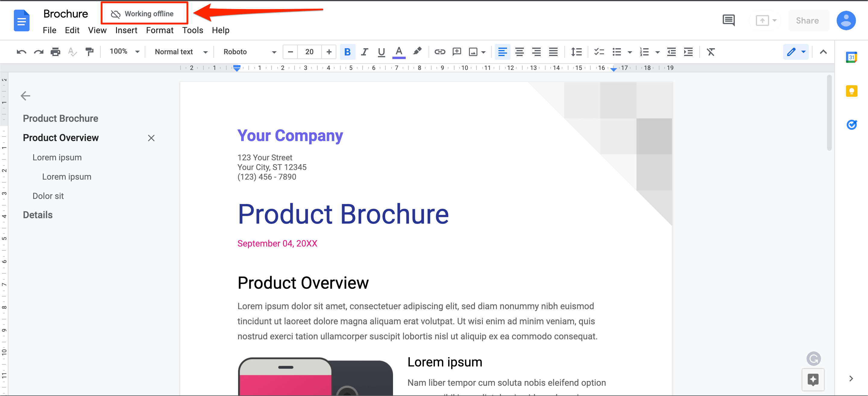Open the Format menu
Viewport: 868px width, 396px height.
[x=159, y=30]
